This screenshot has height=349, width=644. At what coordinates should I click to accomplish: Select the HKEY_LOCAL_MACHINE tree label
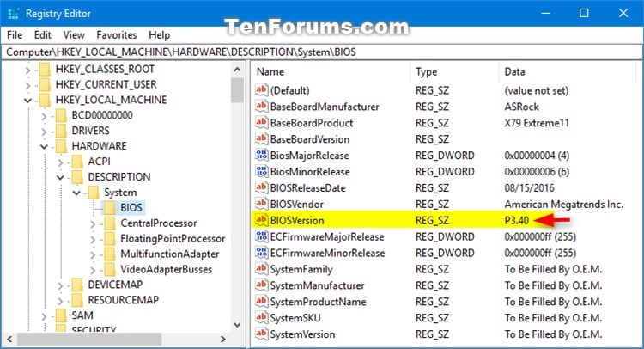(111, 100)
